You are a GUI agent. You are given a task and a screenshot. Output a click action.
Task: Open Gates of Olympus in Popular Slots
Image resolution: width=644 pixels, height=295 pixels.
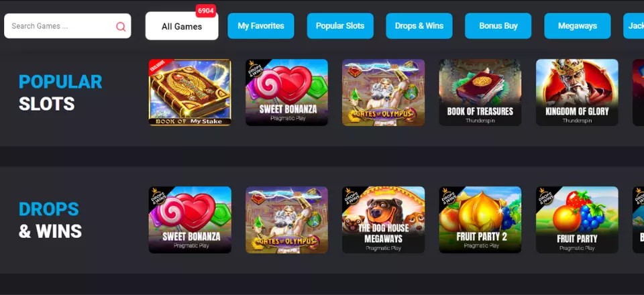pyautogui.click(x=383, y=93)
